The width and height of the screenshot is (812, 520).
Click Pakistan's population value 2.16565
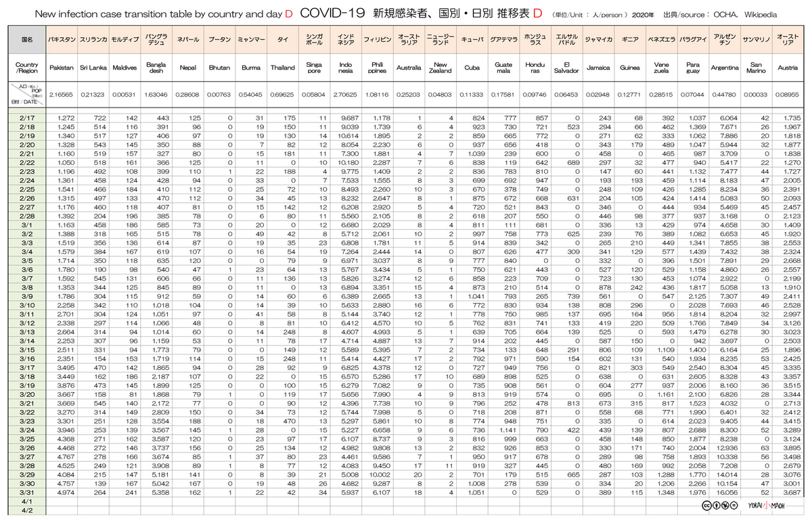point(62,95)
